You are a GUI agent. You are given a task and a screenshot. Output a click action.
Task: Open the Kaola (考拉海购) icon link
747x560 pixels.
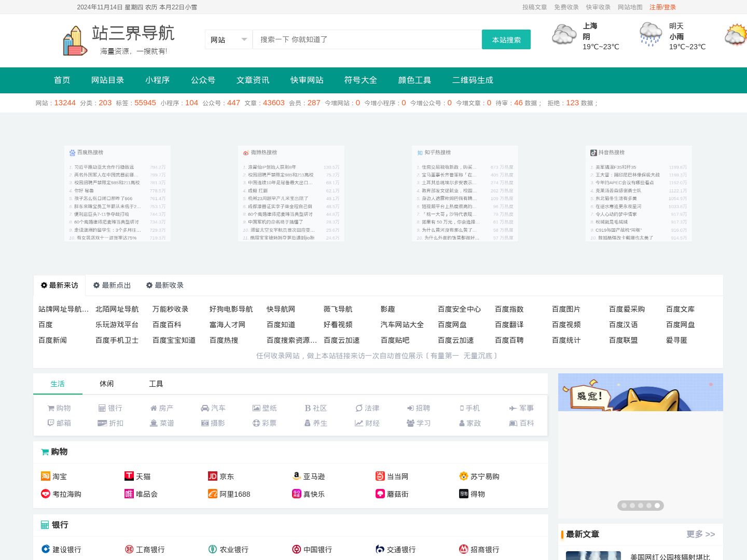[x=46, y=494]
